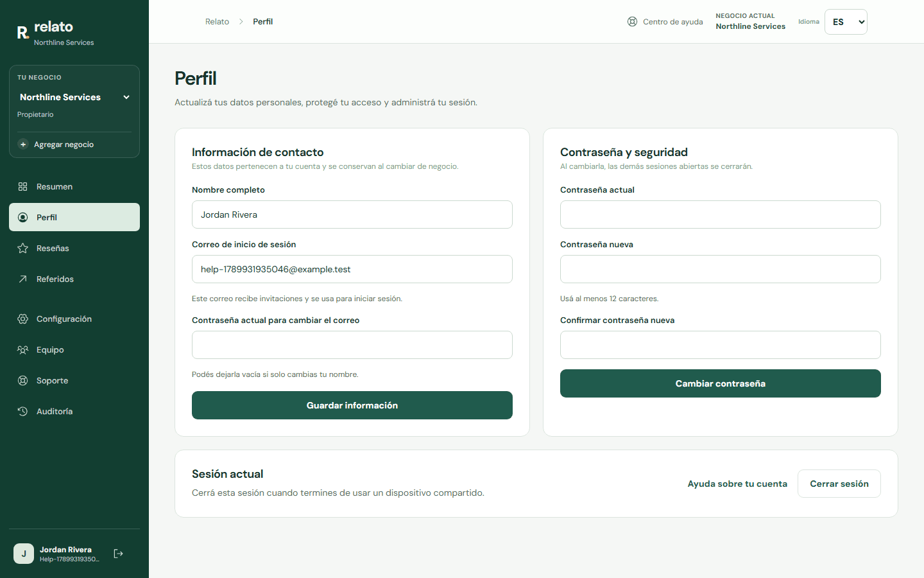924x578 pixels.
Task: Focus the Correo de inicio de sesión field
Action: [352, 269]
